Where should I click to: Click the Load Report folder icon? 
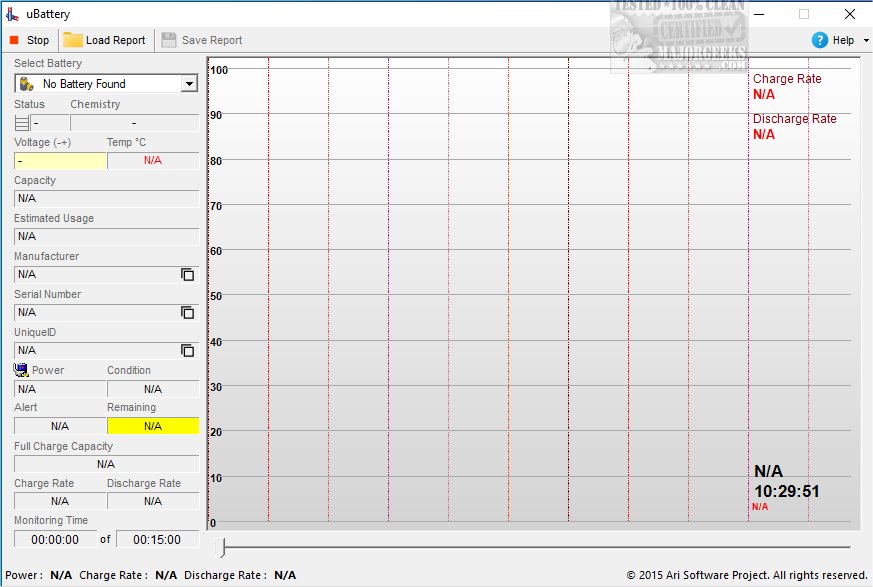pos(72,40)
